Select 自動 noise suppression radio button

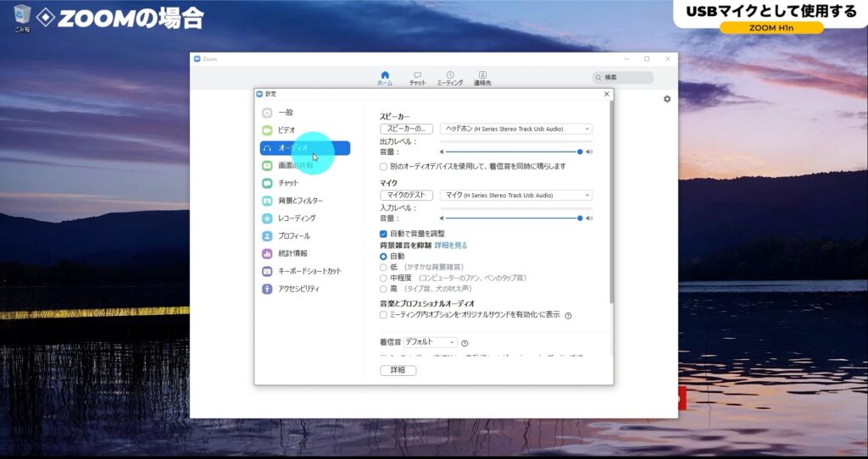tap(383, 257)
